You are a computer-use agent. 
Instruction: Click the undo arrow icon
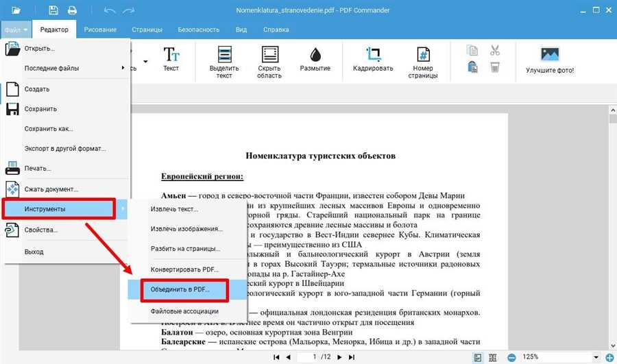(110, 10)
